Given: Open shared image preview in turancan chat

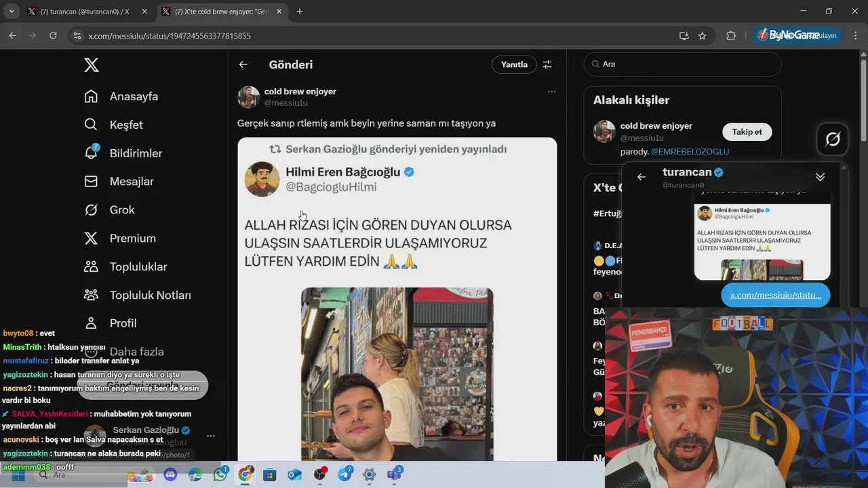Looking at the screenshot, I should click(x=762, y=241).
